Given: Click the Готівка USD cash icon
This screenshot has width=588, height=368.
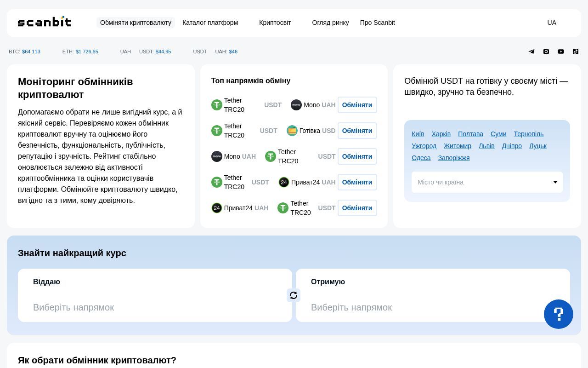Looking at the screenshot, I should 292,131.
